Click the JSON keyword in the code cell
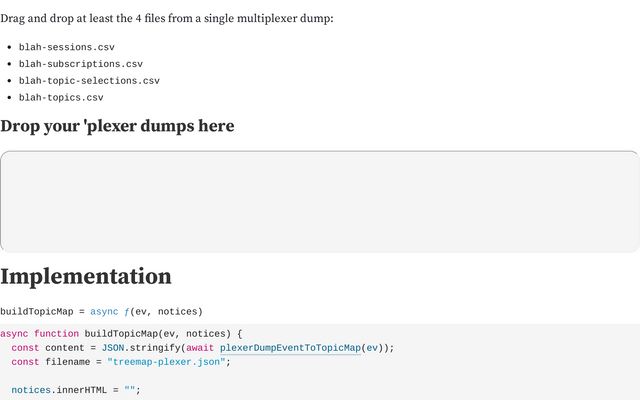Screen dimensions: 640x400 coord(113,348)
